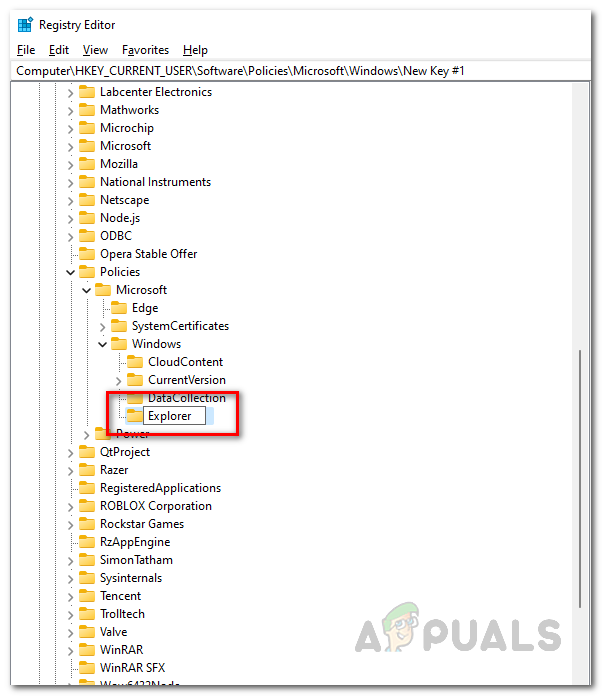Expand the Valve key

(70, 633)
